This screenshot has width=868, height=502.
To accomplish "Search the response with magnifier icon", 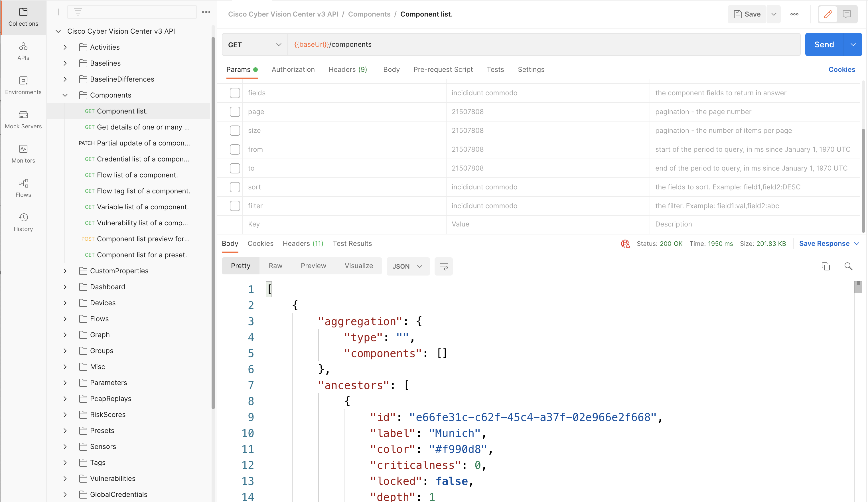I will click(848, 266).
